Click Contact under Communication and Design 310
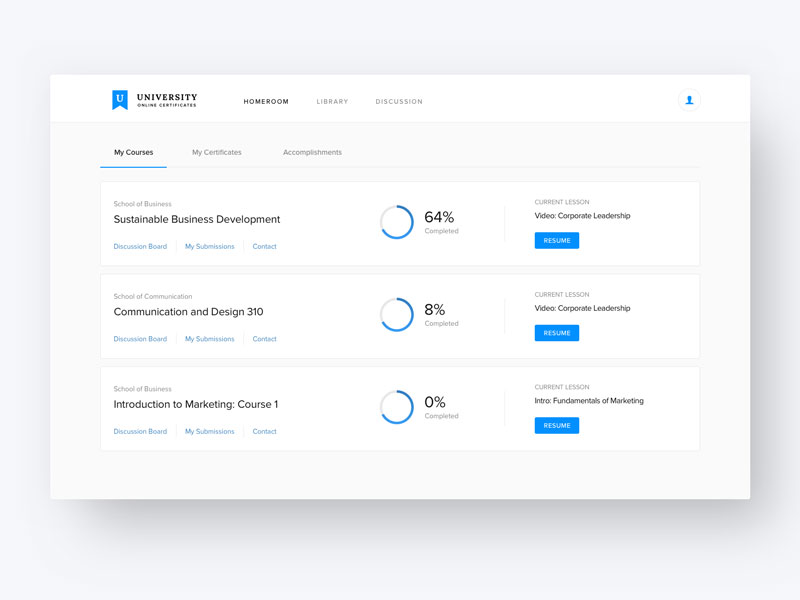 pyautogui.click(x=264, y=339)
